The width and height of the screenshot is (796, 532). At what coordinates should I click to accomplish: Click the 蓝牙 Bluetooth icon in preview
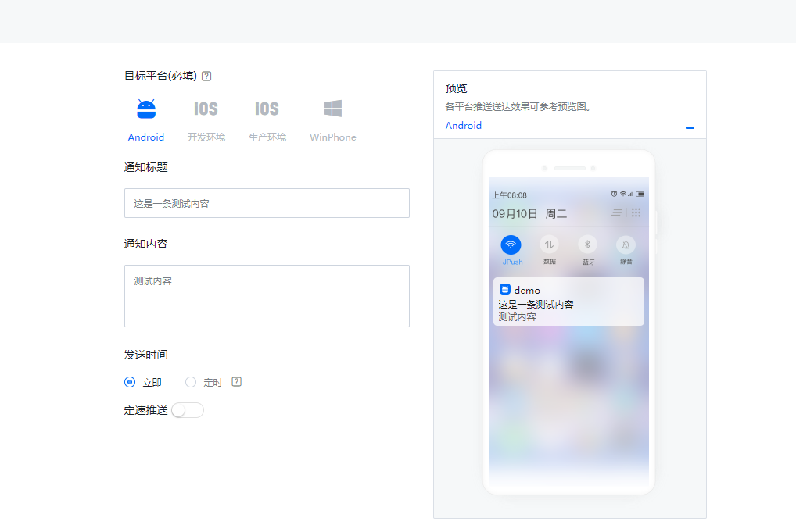(587, 245)
